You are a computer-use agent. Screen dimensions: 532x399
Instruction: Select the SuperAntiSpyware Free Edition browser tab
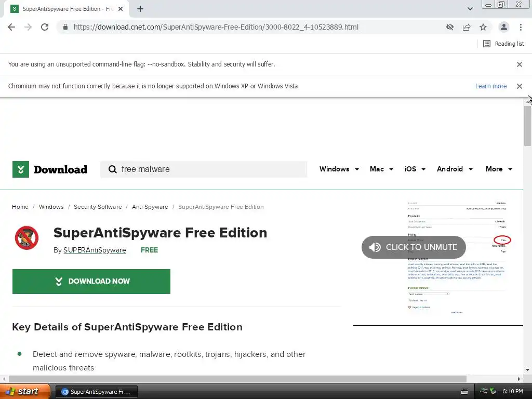tap(66, 9)
